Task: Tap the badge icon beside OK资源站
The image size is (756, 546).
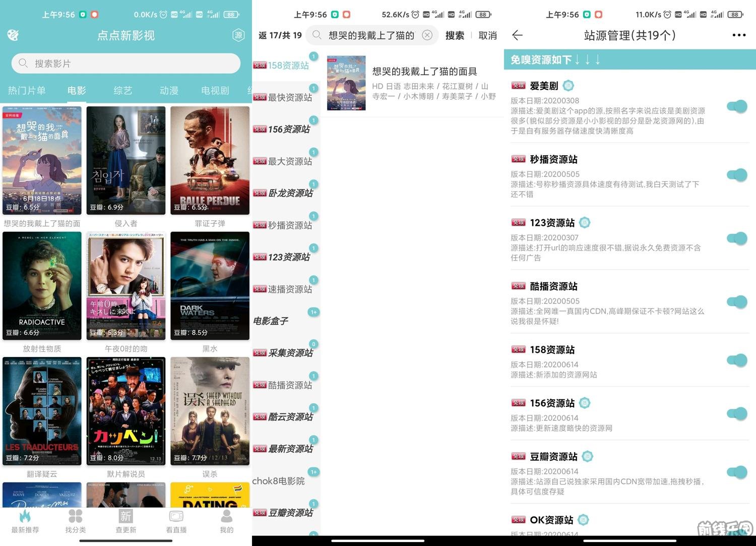Action: (x=583, y=520)
